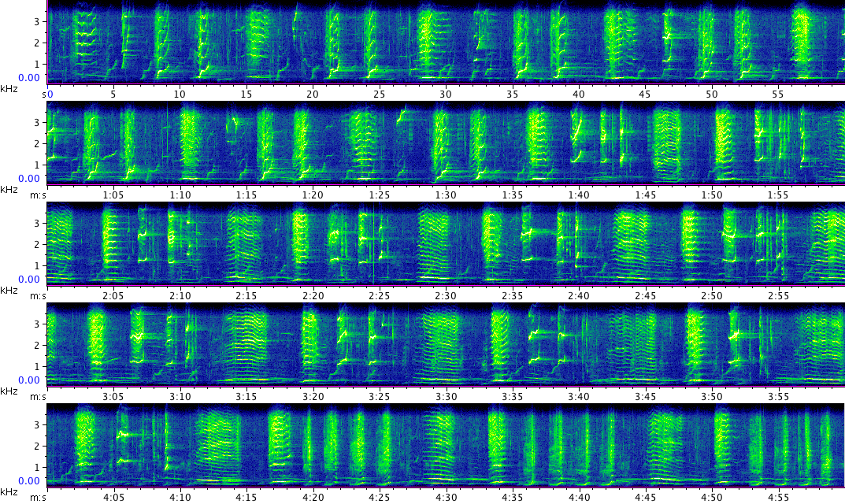The height and width of the screenshot is (504, 845).
Task: Click the m:s unit label of bottom row
Action: (x=37, y=497)
